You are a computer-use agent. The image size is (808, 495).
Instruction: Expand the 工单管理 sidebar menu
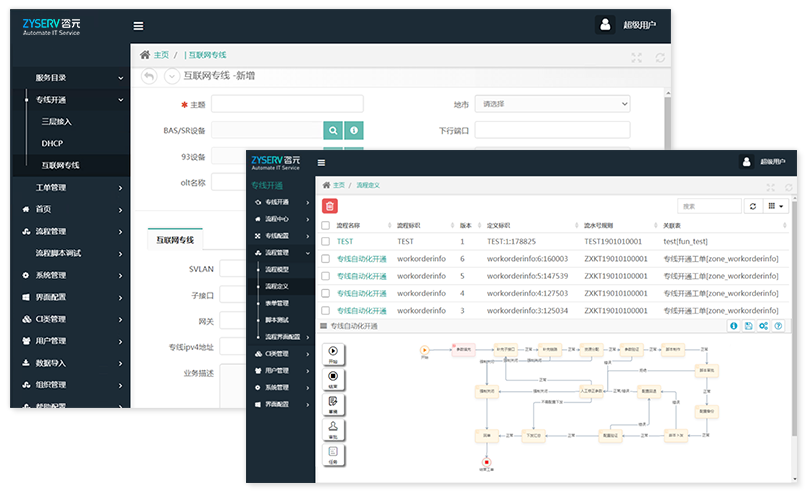[x=70, y=187]
